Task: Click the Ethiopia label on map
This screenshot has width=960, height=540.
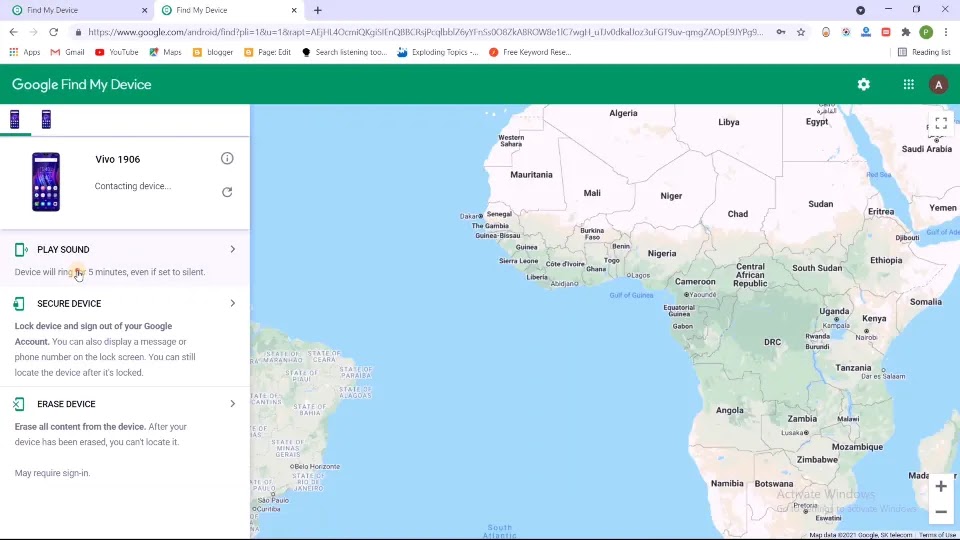Action: [886, 260]
